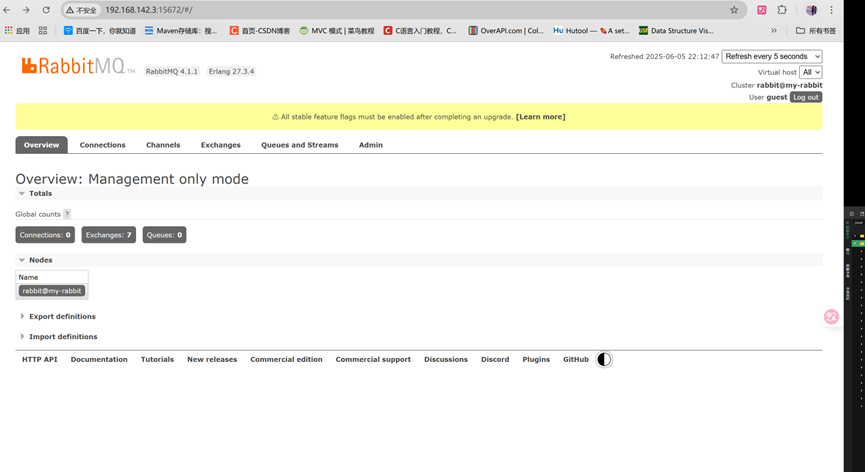The width and height of the screenshot is (865, 472).
Task: Click the Refreshed timestamp text
Action: coord(664,56)
